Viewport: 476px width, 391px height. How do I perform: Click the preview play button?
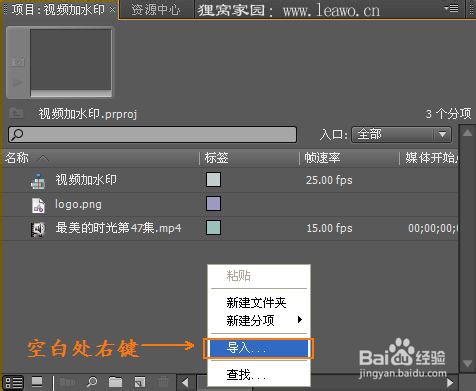[x=18, y=82]
